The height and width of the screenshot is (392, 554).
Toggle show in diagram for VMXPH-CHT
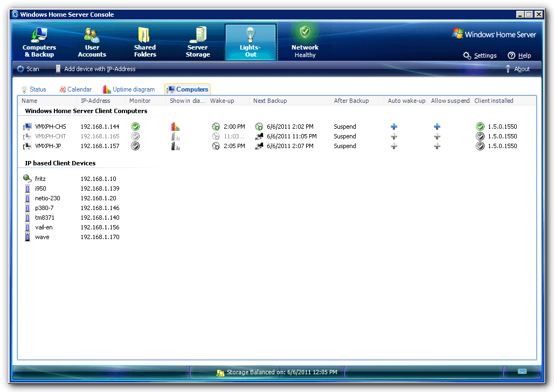[175, 136]
